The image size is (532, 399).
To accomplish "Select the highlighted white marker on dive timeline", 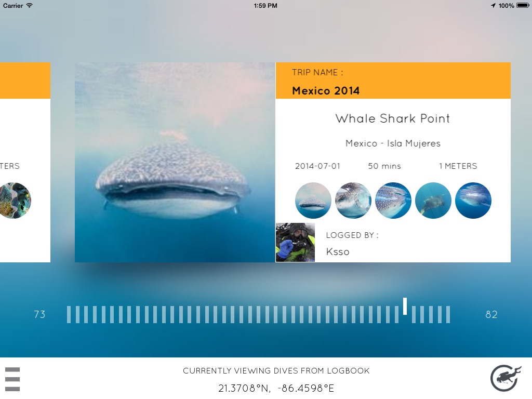I will (405, 307).
